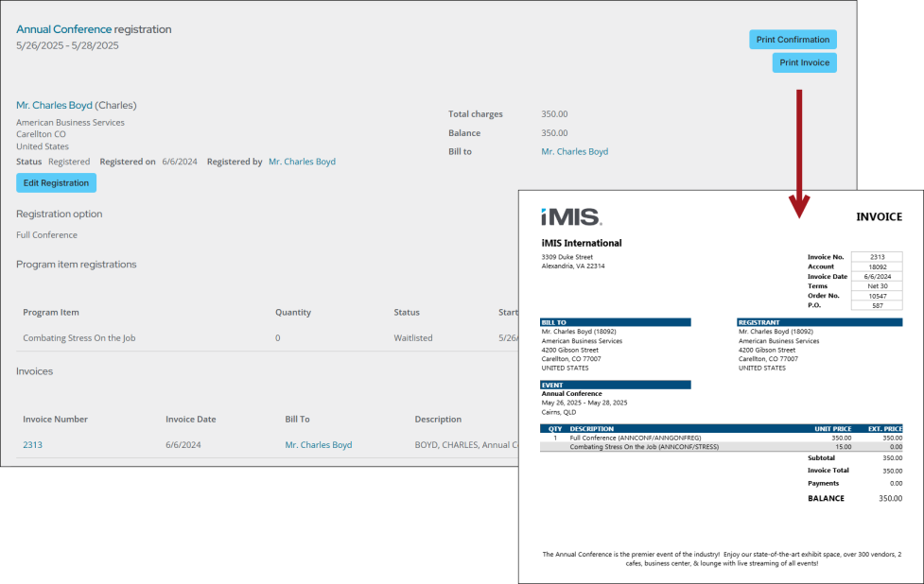This screenshot has height=584, width=924.
Task: Select the event dates 5/26/2025 - 5/28/2025
Action: click(x=67, y=45)
